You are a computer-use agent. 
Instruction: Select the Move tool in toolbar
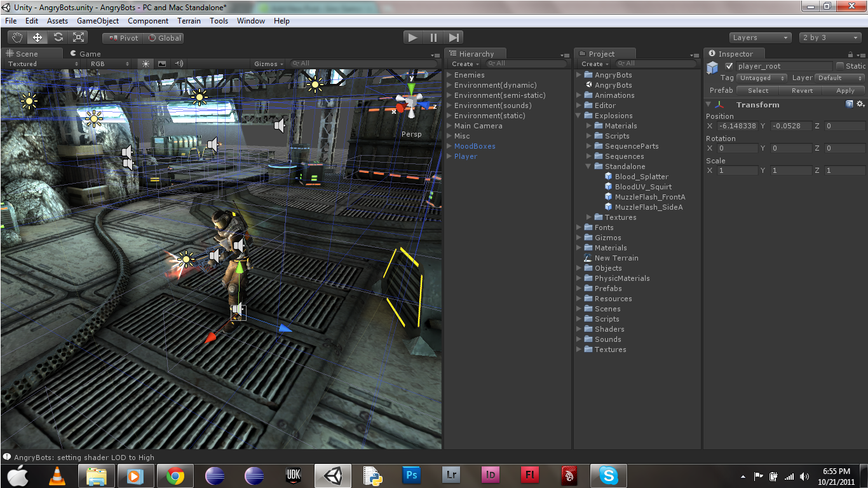pyautogui.click(x=37, y=37)
